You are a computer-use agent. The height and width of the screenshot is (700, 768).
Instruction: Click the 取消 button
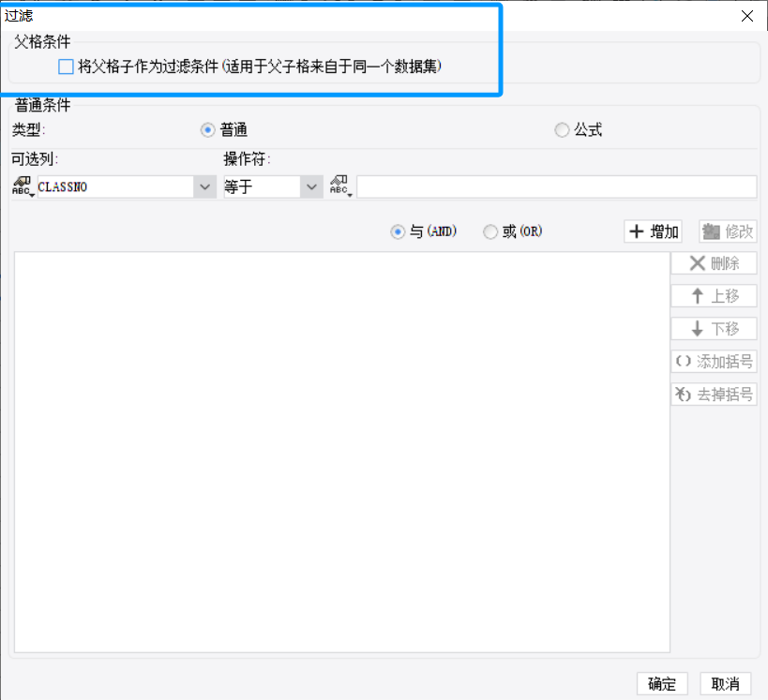726,683
